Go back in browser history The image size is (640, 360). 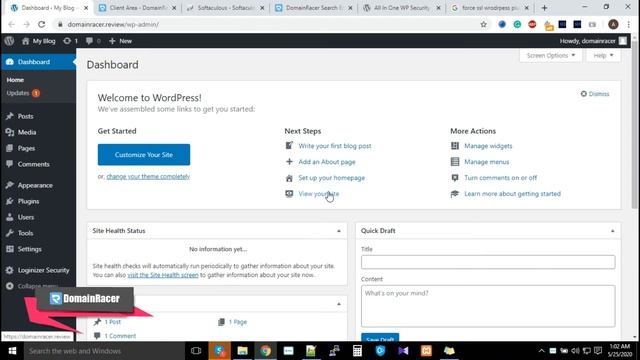point(11,24)
